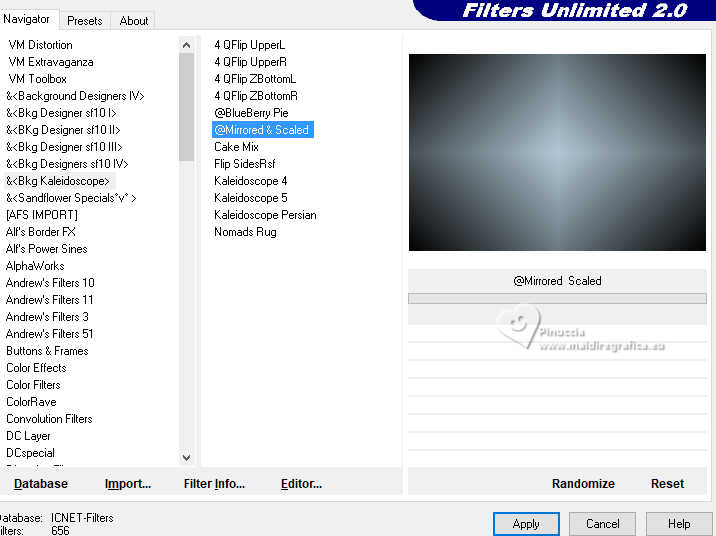This screenshot has height=536, width=716.
Task: Select &<Sandflower Specials°v°> category
Action: (71, 198)
